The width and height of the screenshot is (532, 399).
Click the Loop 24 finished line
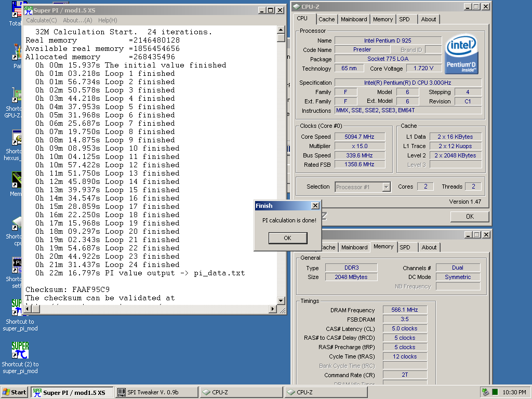tap(107, 264)
